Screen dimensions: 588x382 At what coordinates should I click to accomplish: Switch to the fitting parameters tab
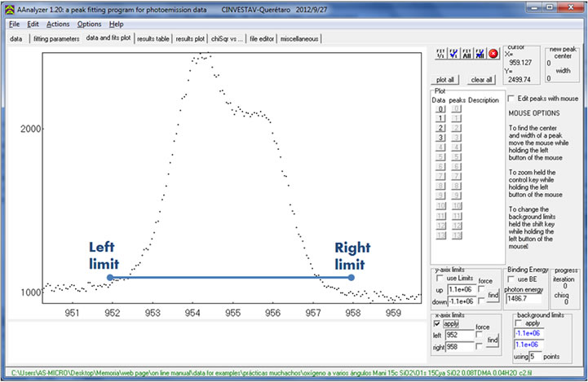(56, 38)
